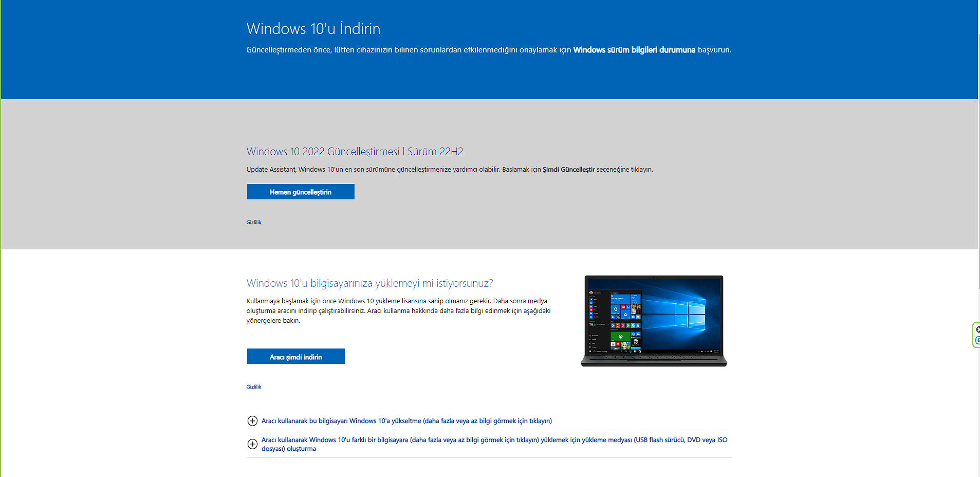Click the "Windows 10 2022 Güncelleştirmesi | Sürüm 22H2" heading
The height and width of the screenshot is (477, 980).
pyautogui.click(x=355, y=152)
